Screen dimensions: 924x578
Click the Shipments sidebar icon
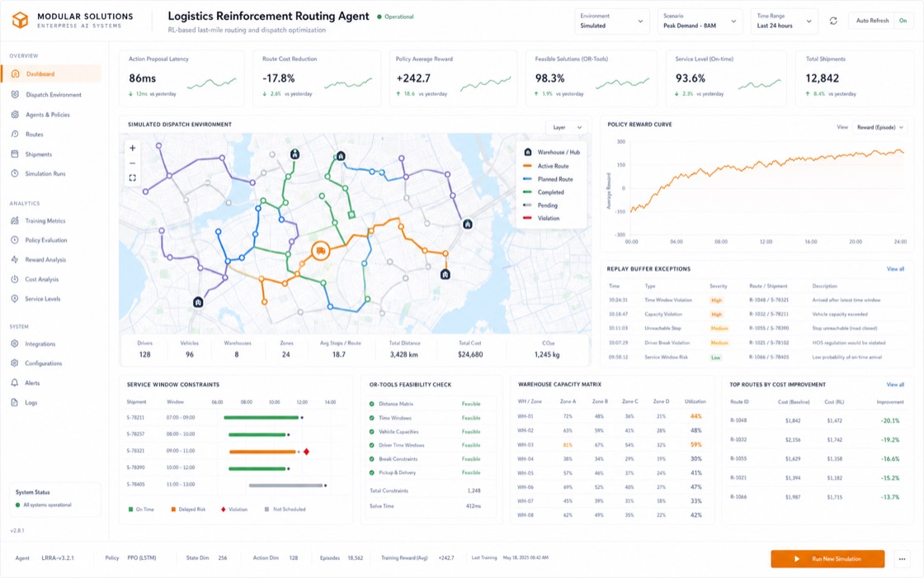tap(15, 154)
